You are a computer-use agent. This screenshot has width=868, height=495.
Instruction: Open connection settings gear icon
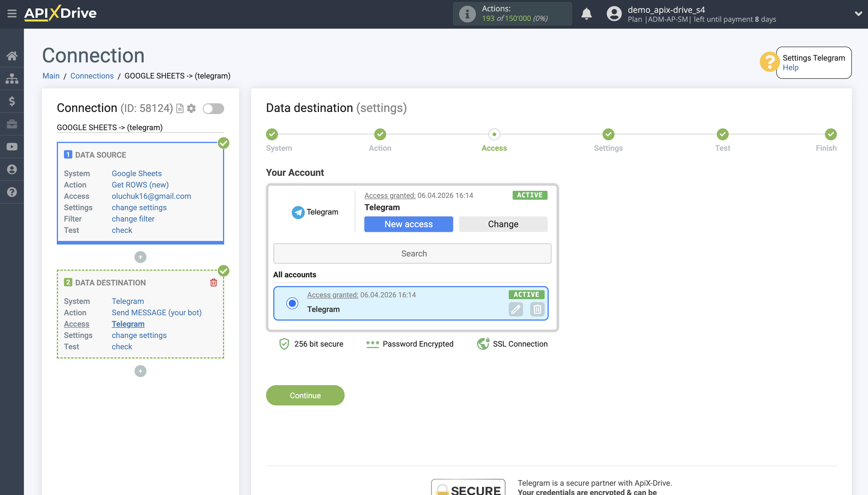[192, 108]
